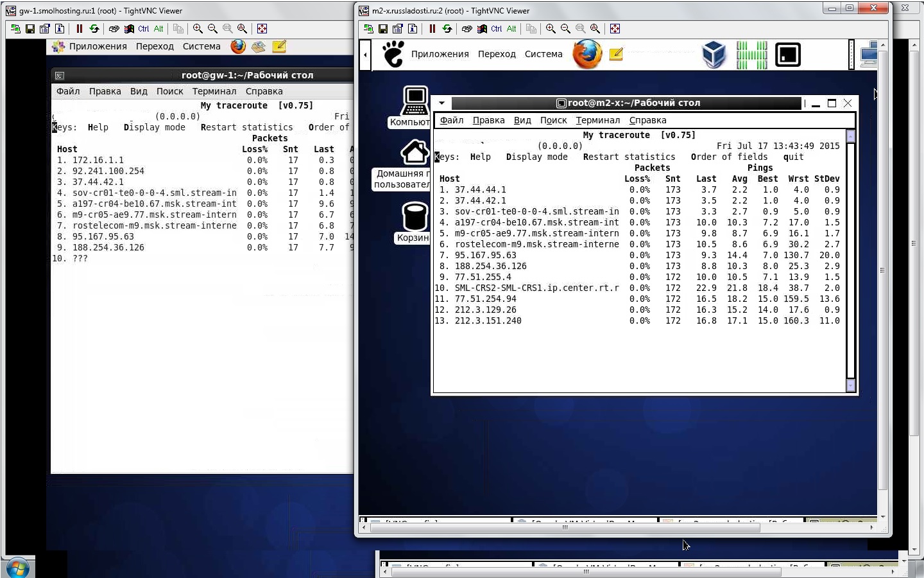924x578 pixels.
Task: Open terminal launcher on m2-x panel
Action: (788, 55)
